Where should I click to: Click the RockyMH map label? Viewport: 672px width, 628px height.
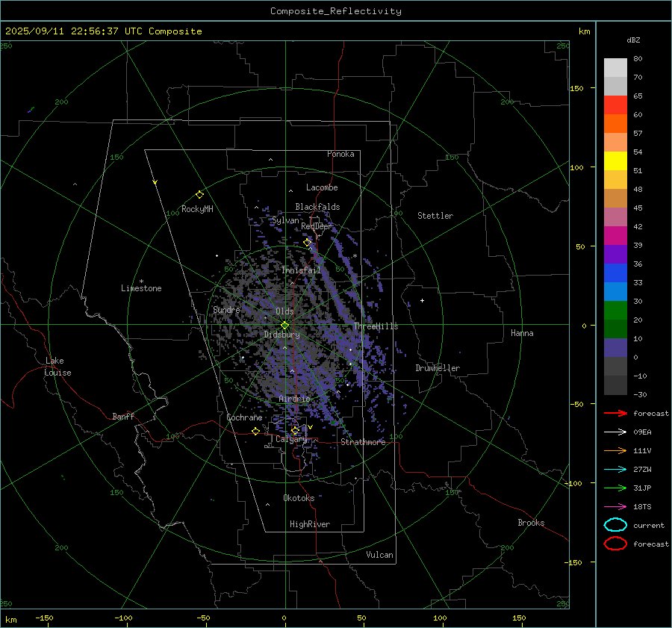197,209
